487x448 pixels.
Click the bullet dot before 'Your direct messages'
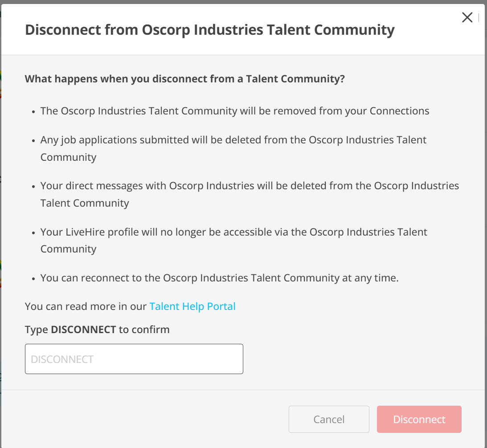(34, 187)
